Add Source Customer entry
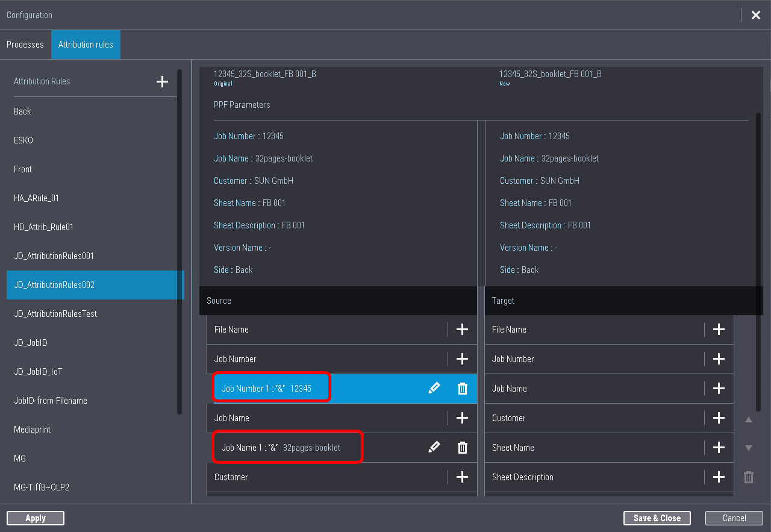 click(x=462, y=477)
